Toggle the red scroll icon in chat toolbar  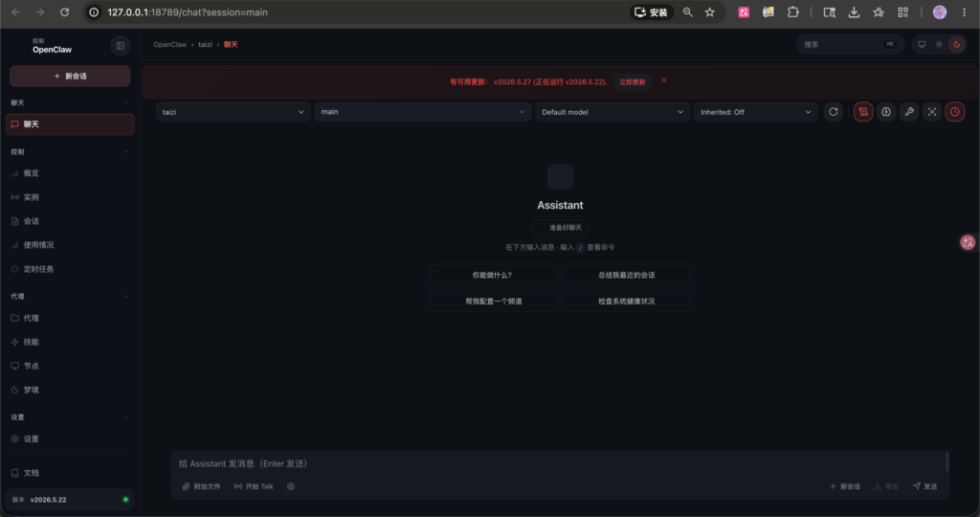(863, 112)
